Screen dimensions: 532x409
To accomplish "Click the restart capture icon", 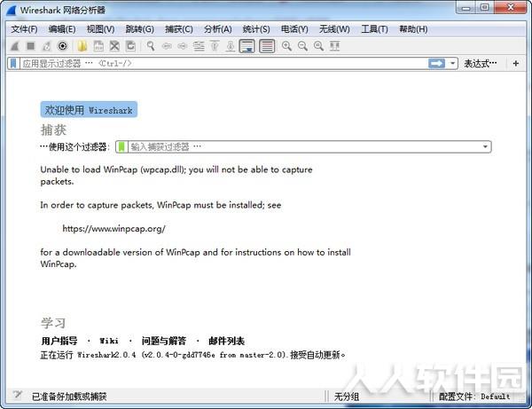I will coord(46,46).
